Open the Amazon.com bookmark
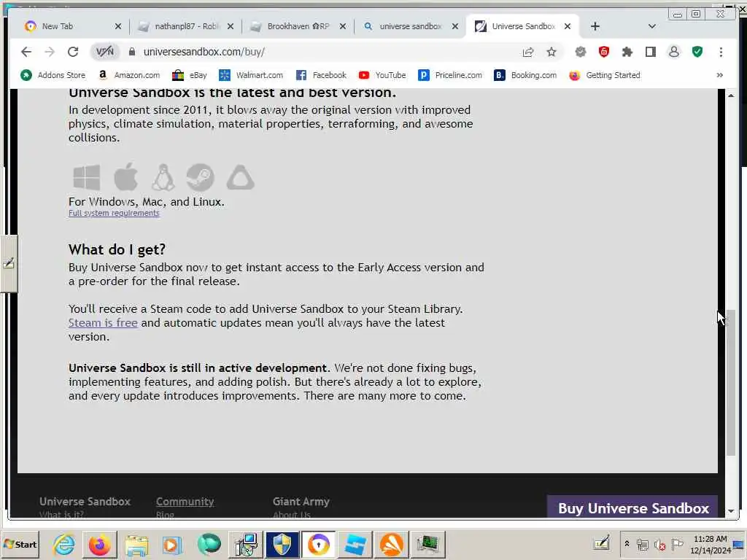This screenshot has width=747, height=560. coord(128,75)
